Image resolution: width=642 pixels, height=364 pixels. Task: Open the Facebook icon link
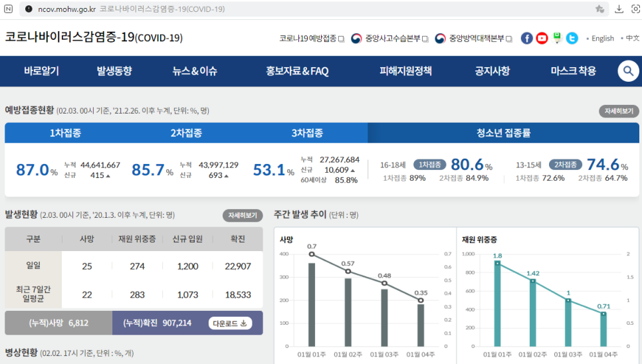[x=526, y=38]
